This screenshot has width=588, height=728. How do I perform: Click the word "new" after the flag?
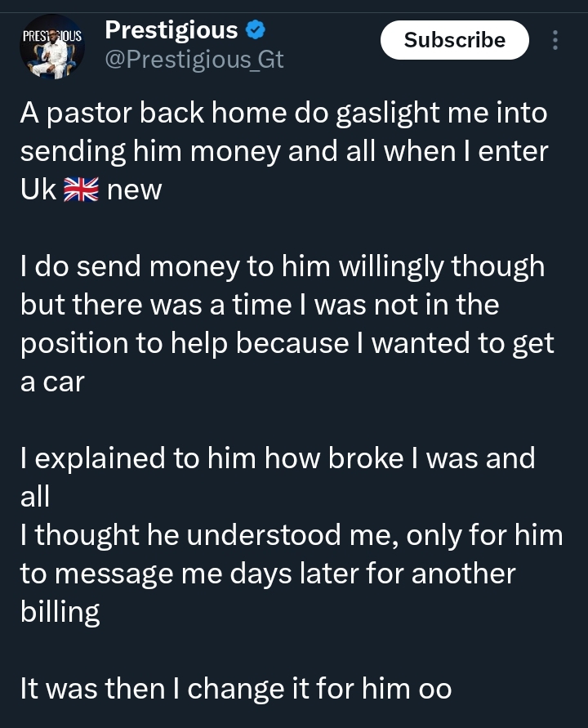[134, 190]
